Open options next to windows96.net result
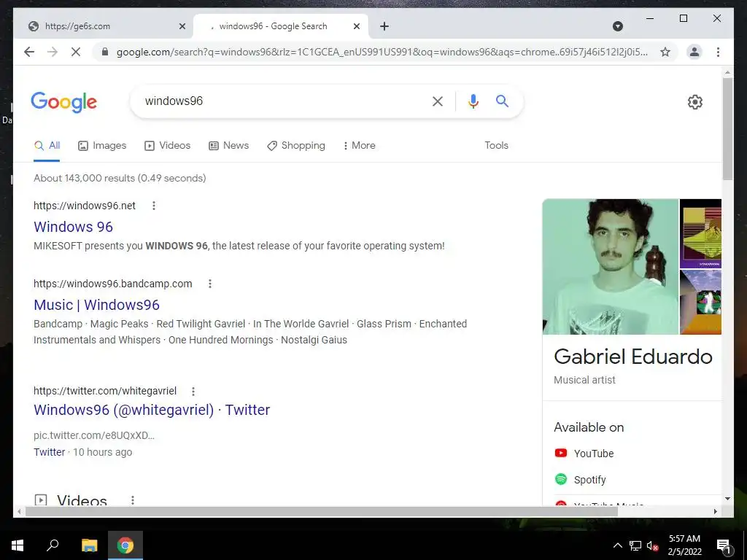The height and width of the screenshot is (560, 747). point(153,206)
